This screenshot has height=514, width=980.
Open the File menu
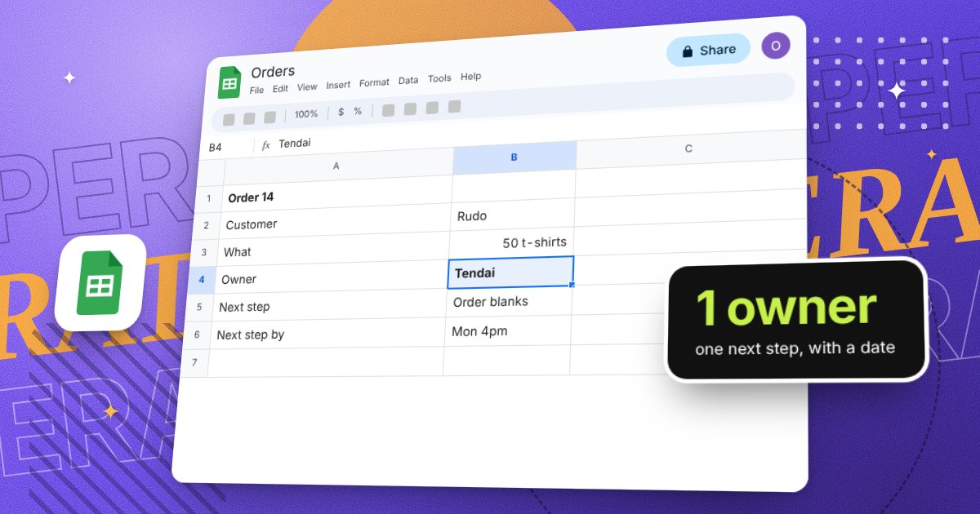coord(256,90)
